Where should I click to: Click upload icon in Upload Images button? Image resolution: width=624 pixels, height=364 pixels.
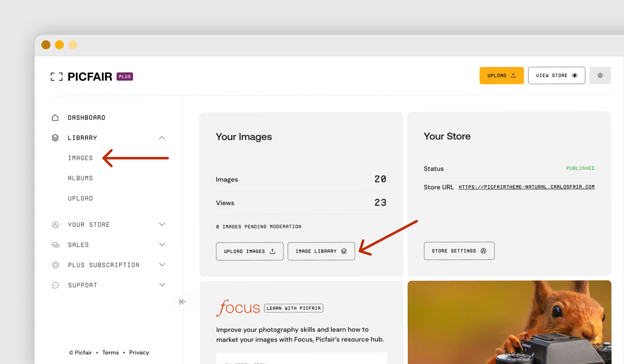pos(273,251)
